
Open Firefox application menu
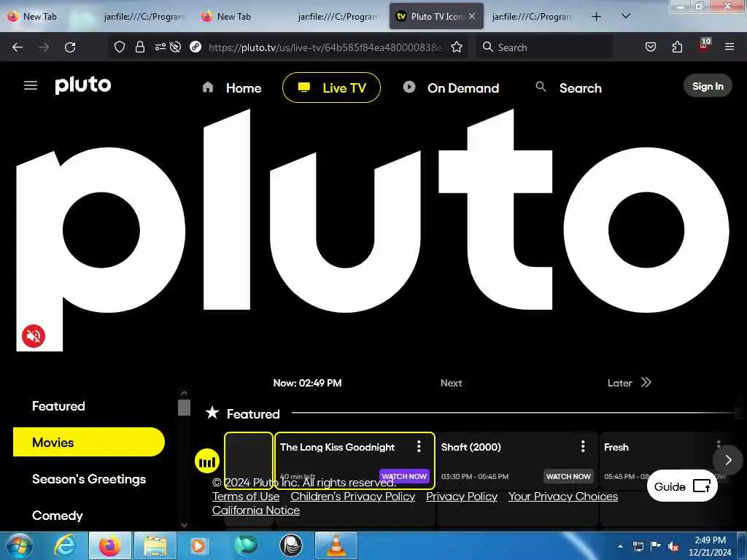[729, 47]
